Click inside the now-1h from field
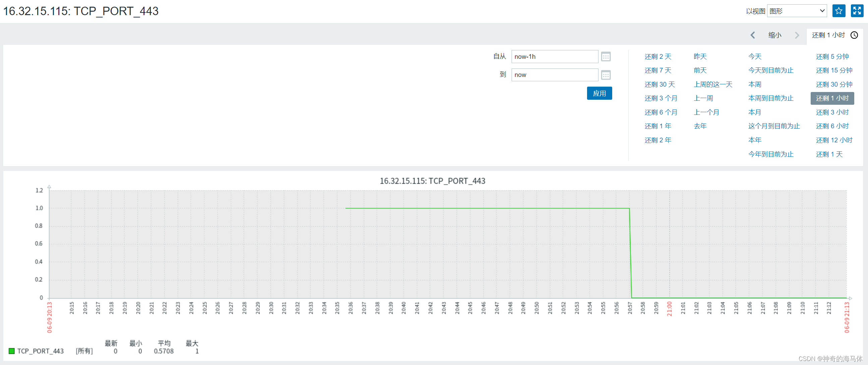Image resolution: width=868 pixels, height=365 pixels. (x=554, y=57)
